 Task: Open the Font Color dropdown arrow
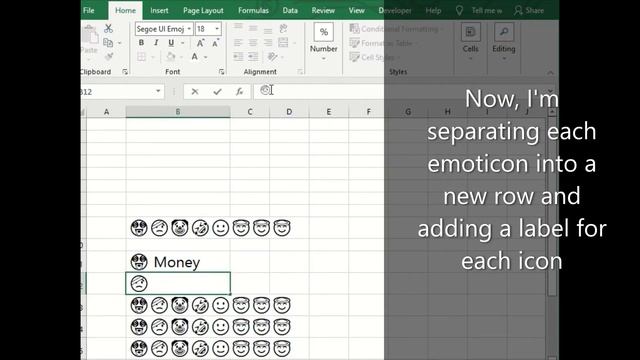pos(206,57)
